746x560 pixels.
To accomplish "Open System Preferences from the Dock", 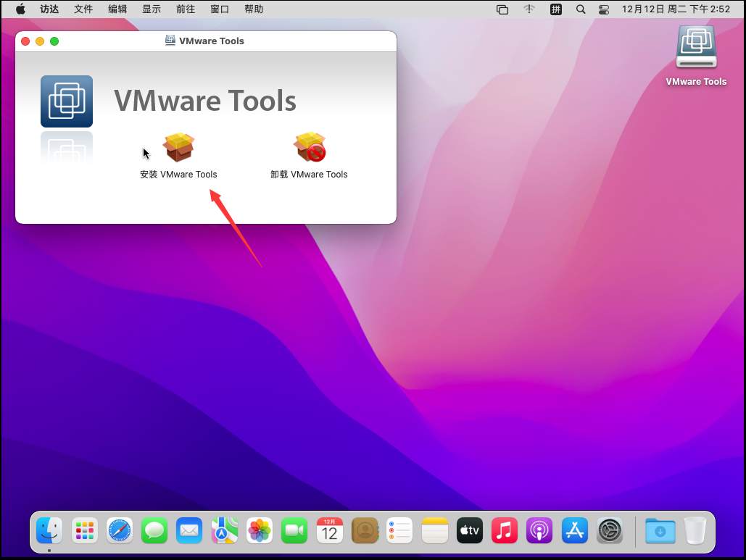I will [x=610, y=530].
